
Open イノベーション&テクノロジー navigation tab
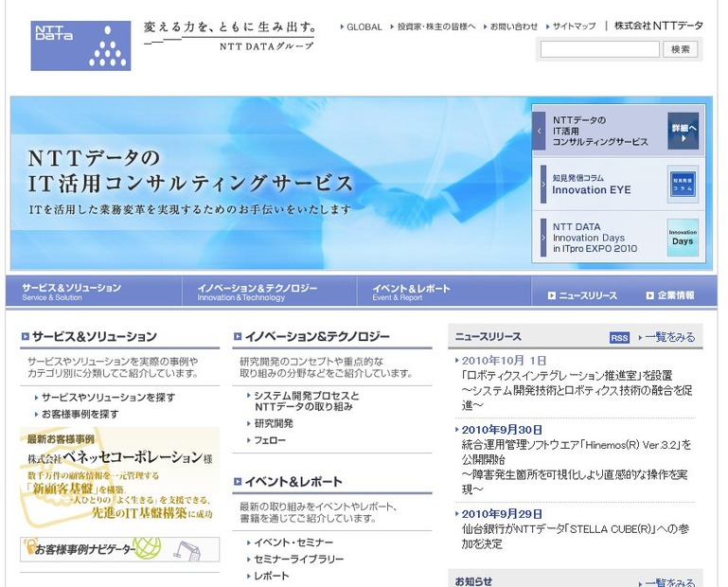[269, 292]
